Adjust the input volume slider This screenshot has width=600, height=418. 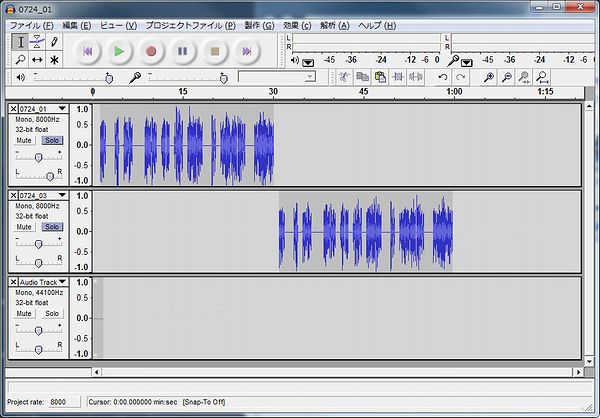click(x=188, y=78)
